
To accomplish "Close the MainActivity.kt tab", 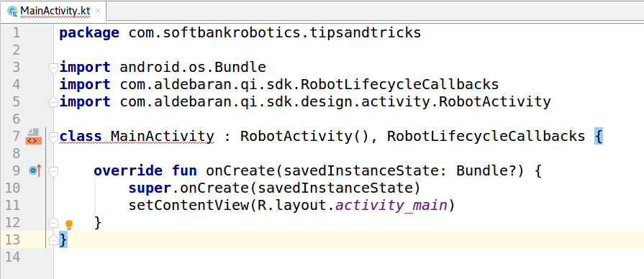I will point(98,11).
